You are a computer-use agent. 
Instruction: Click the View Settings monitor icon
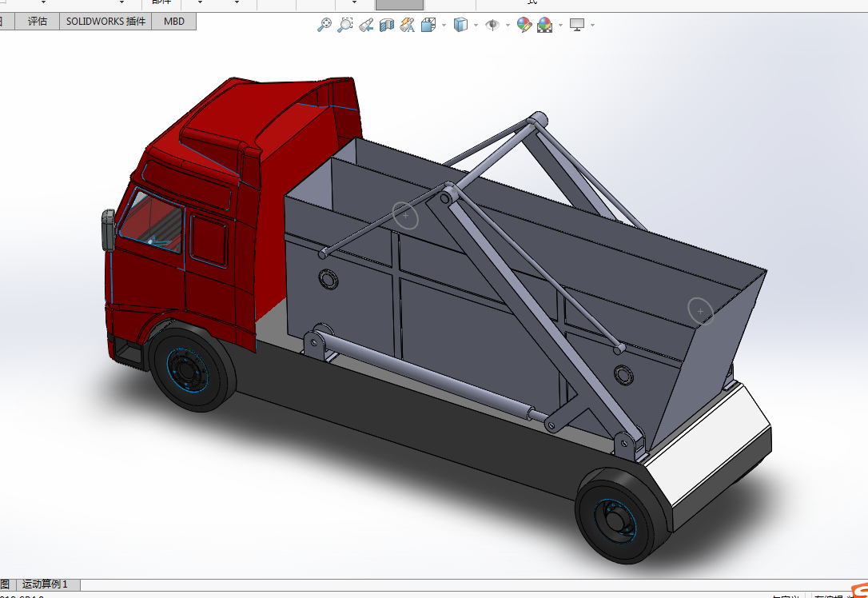(x=577, y=25)
